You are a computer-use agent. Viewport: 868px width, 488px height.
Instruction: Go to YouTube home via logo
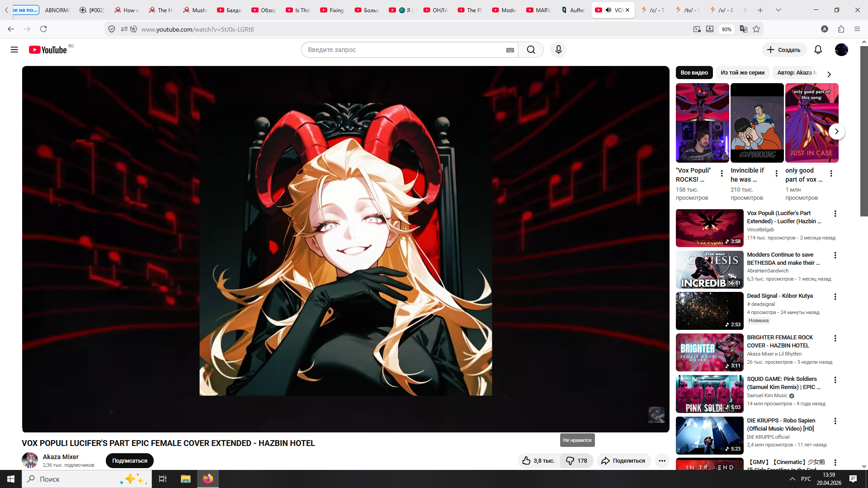pyautogui.click(x=48, y=50)
